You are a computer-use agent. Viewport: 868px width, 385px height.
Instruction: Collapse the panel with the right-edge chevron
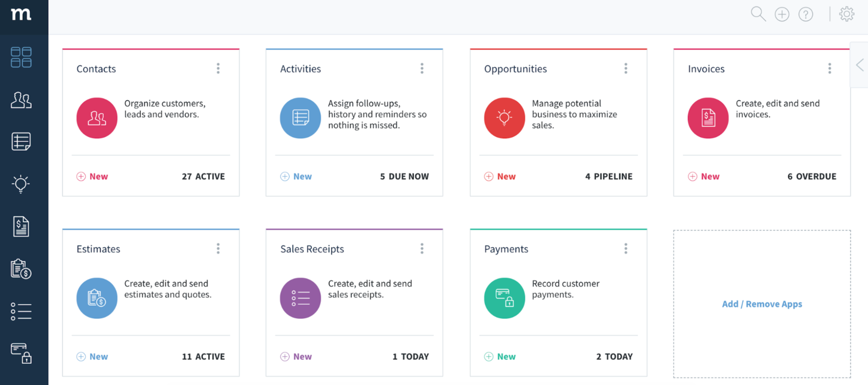(x=860, y=65)
